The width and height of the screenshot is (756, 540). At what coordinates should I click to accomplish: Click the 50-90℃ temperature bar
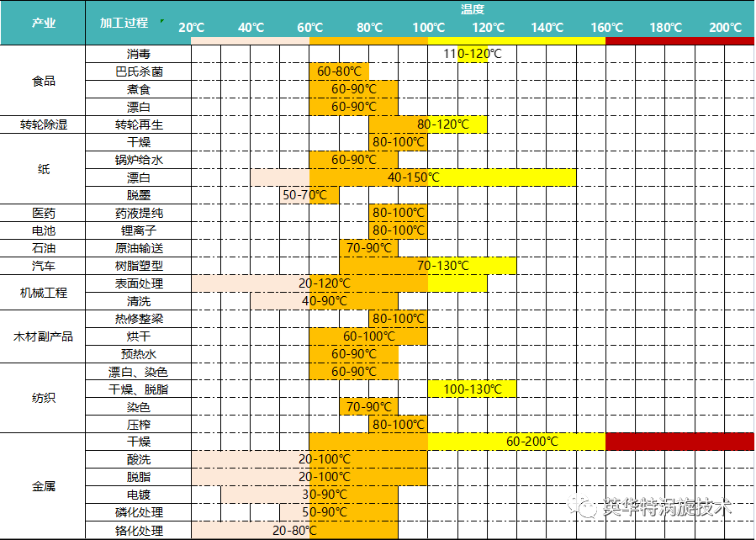(340, 512)
